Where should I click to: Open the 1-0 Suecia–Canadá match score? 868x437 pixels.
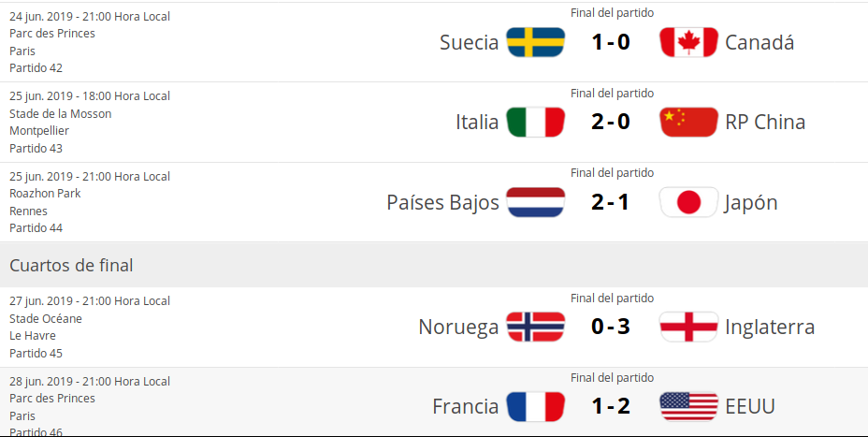coord(611,42)
